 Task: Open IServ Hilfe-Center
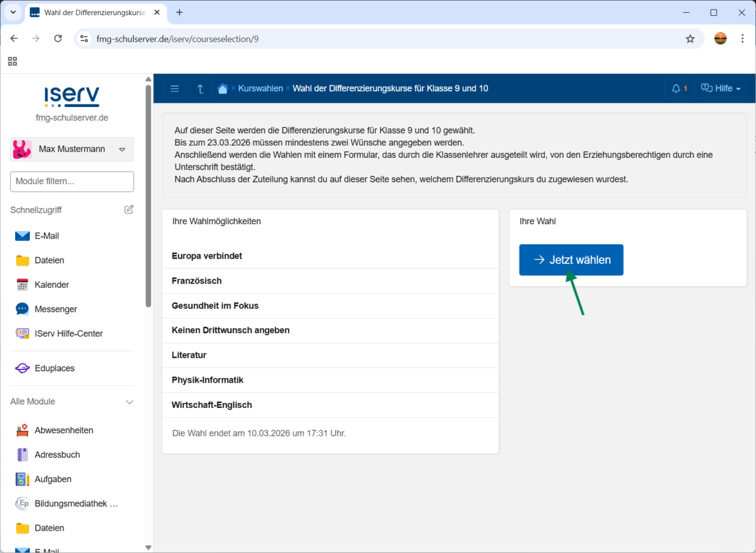coord(68,334)
